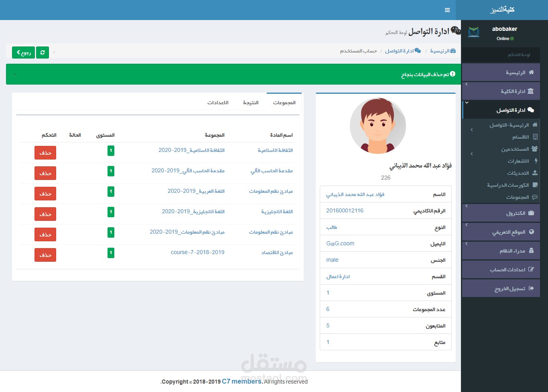Viewport: 548px width, 392px height.
Task: Click the sign-out icon for تسجيل الخروج
Action: [x=531, y=288]
